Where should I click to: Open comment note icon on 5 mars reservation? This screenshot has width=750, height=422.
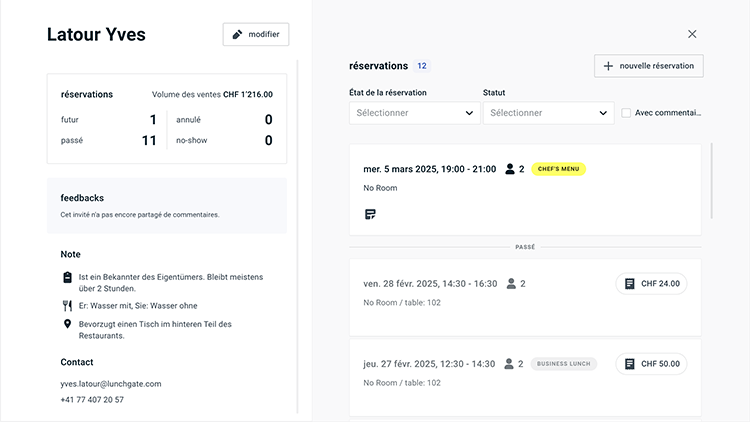(x=370, y=214)
